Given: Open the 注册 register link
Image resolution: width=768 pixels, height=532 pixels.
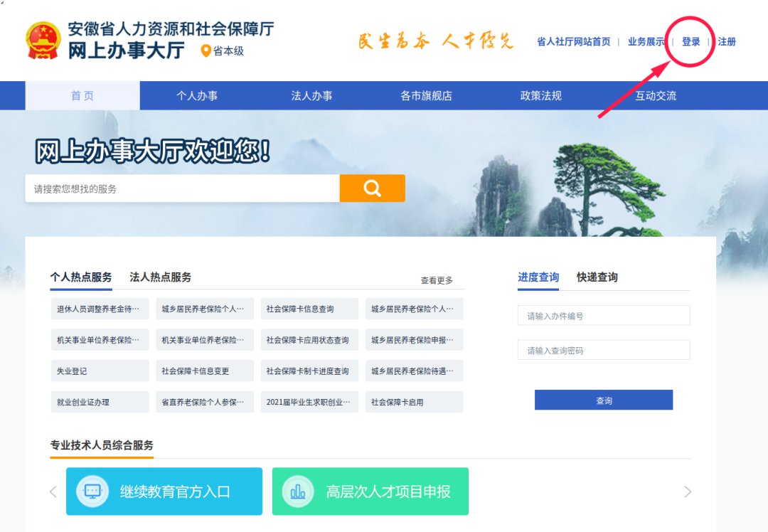Looking at the screenshot, I should (x=727, y=42).
